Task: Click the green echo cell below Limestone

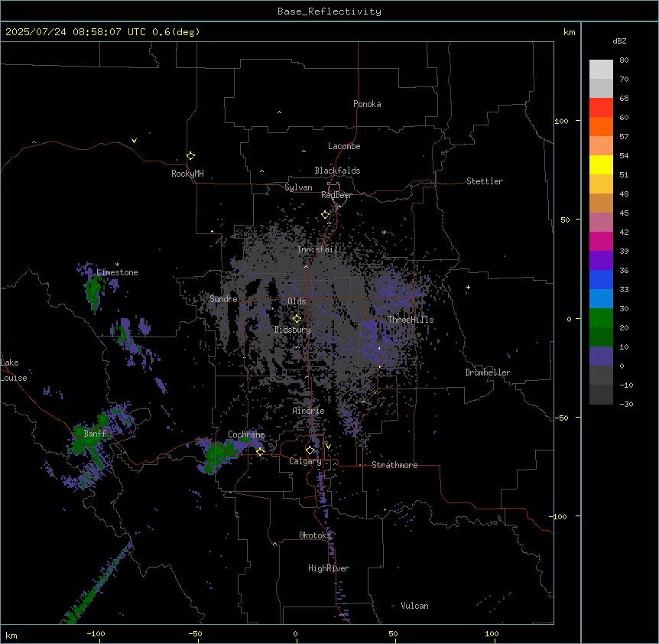Action: pos(94,291)
